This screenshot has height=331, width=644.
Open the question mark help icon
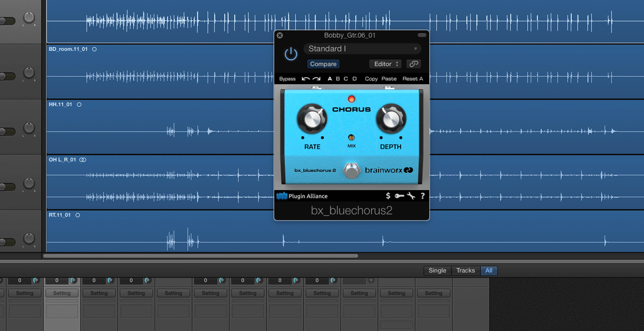coord(422,196)
